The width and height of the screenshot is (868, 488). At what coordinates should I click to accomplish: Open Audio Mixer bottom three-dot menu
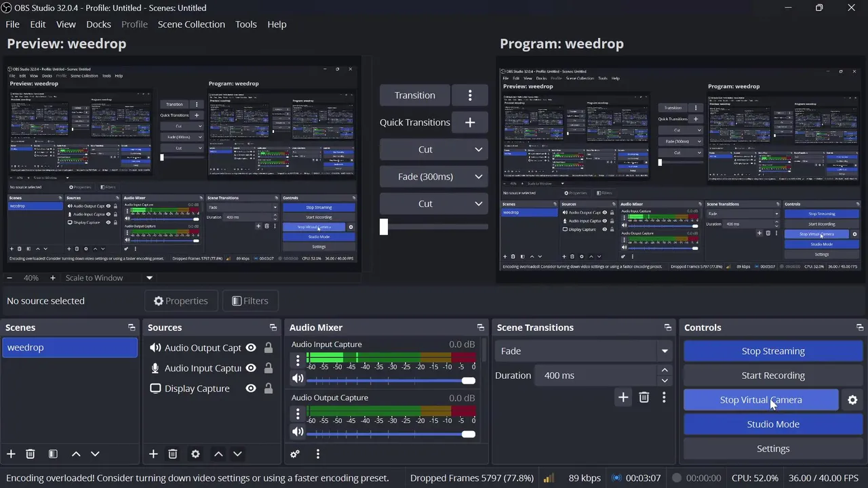317,454
